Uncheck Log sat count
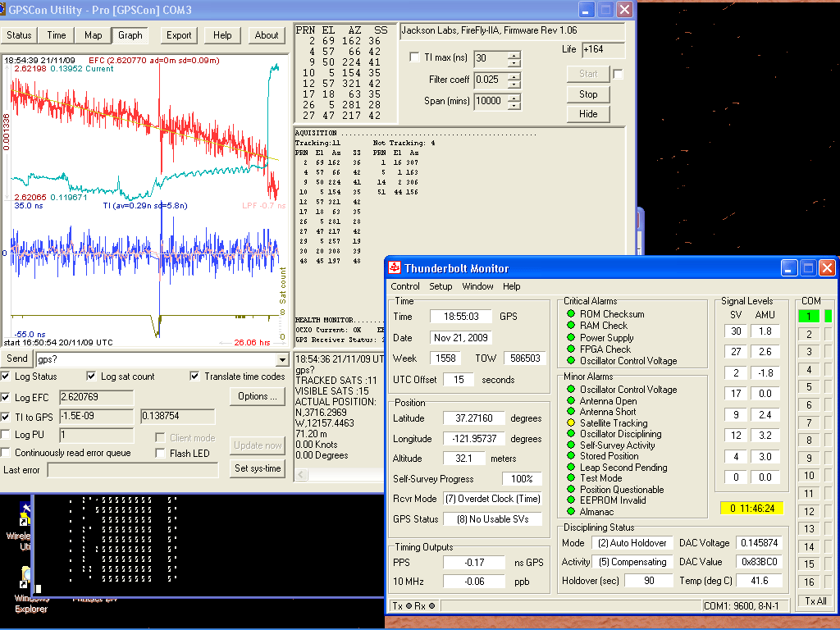This screenshot has width=840, height=630. click(91, 376)
